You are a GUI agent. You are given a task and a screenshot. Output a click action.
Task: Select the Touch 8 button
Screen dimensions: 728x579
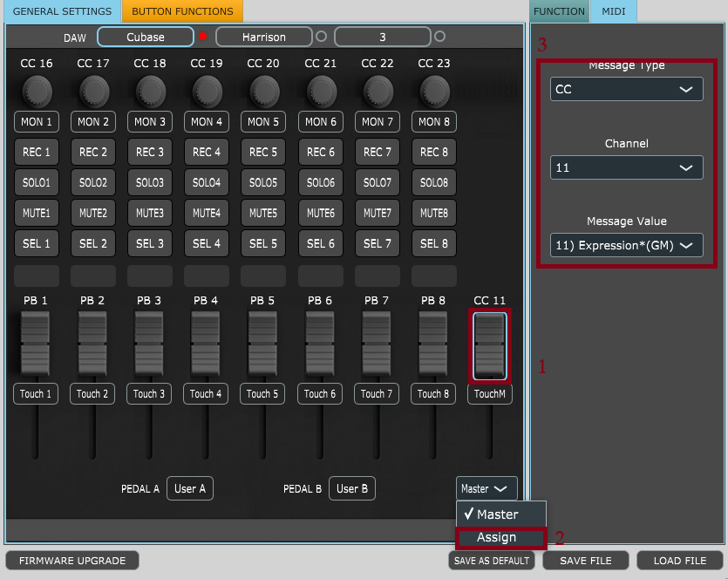(x=432, y=394)
